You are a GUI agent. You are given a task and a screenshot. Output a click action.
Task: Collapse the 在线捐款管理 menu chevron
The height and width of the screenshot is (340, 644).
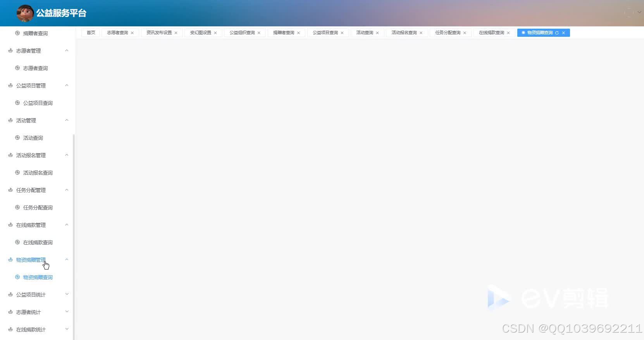pos(67,225)
